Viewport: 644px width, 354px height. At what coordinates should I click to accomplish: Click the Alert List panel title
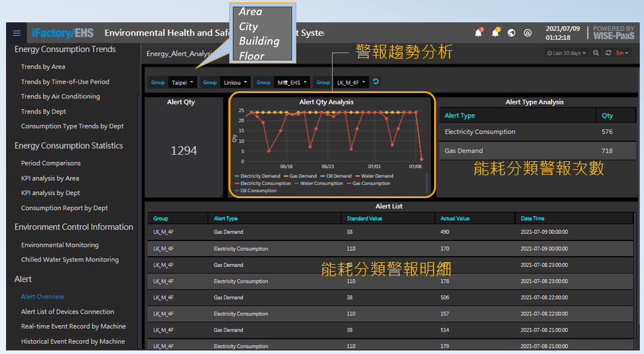pyautogui.click(x=389, y=207)
